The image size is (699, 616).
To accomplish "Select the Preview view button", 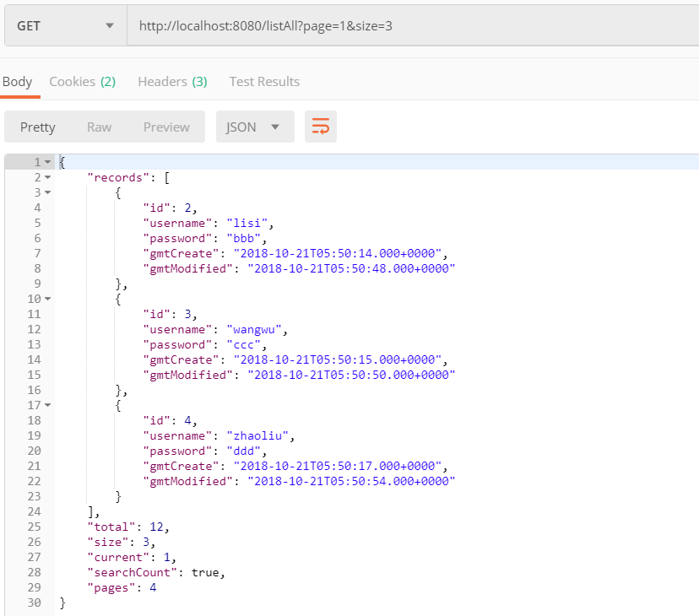I will [166, 127].
